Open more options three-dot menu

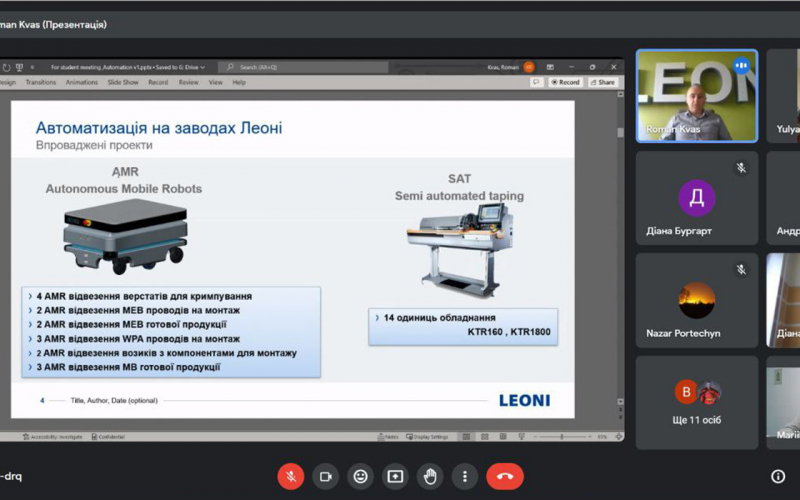click(464, 477)
